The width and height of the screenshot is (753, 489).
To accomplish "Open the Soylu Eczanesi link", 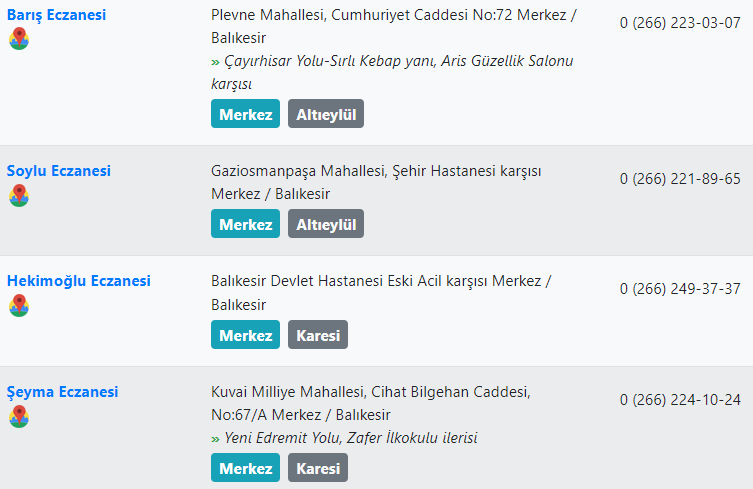I will click(x=59, y=171).
